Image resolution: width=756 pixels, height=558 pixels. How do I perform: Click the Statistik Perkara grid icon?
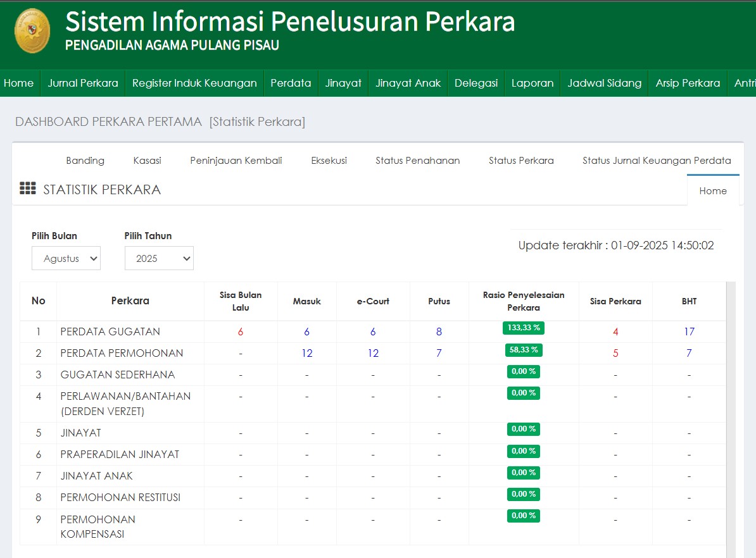[27, 189]
